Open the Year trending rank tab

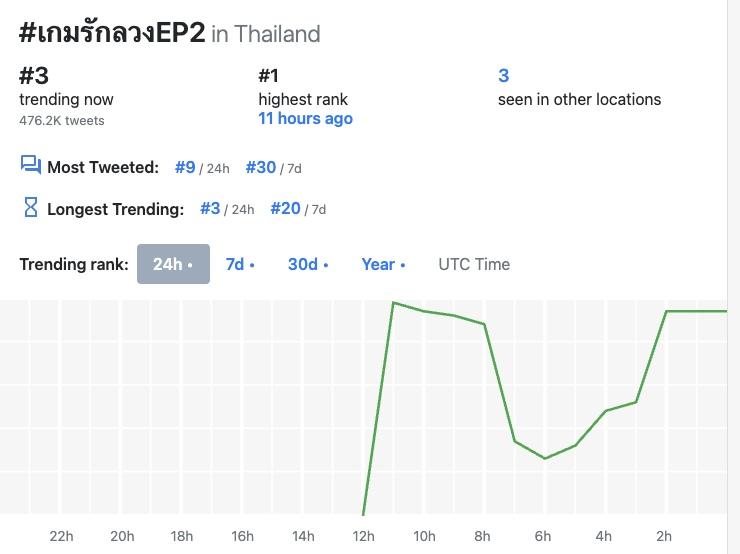383,264
